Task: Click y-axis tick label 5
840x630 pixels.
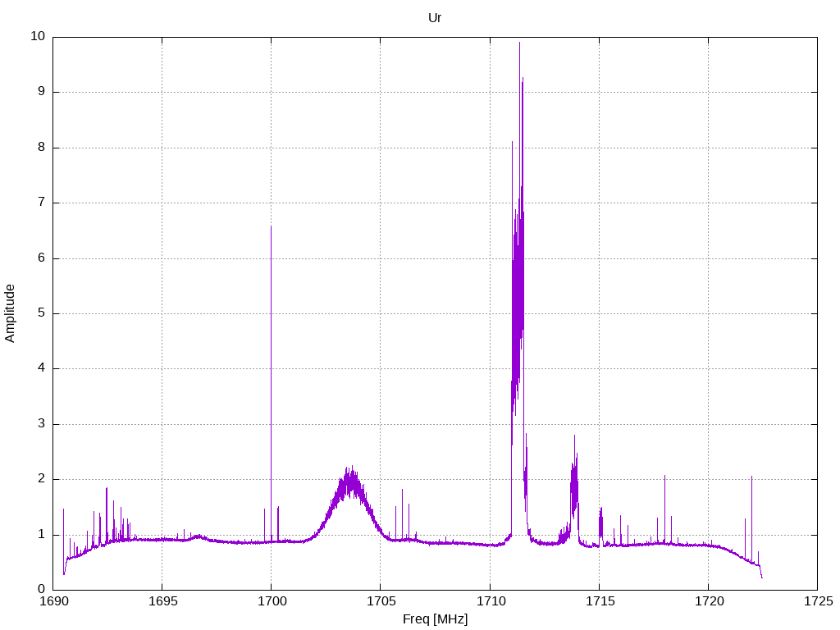Action: tap(41, 313)
